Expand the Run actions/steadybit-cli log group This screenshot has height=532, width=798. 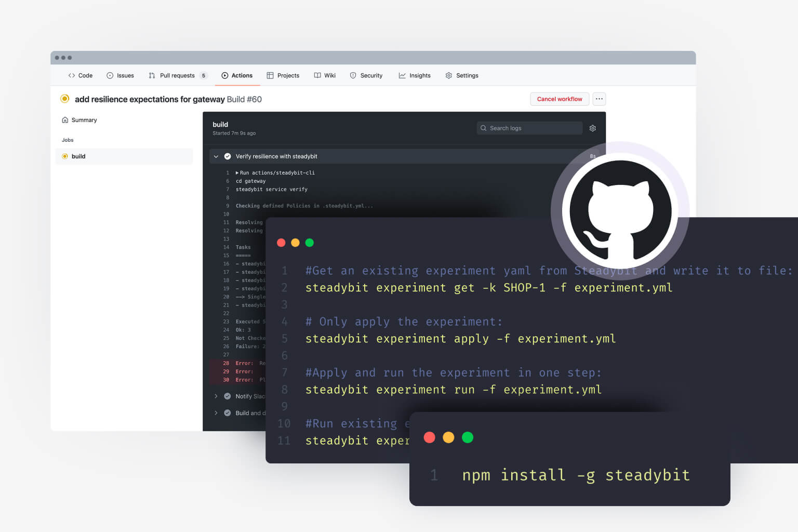[237, 173]
